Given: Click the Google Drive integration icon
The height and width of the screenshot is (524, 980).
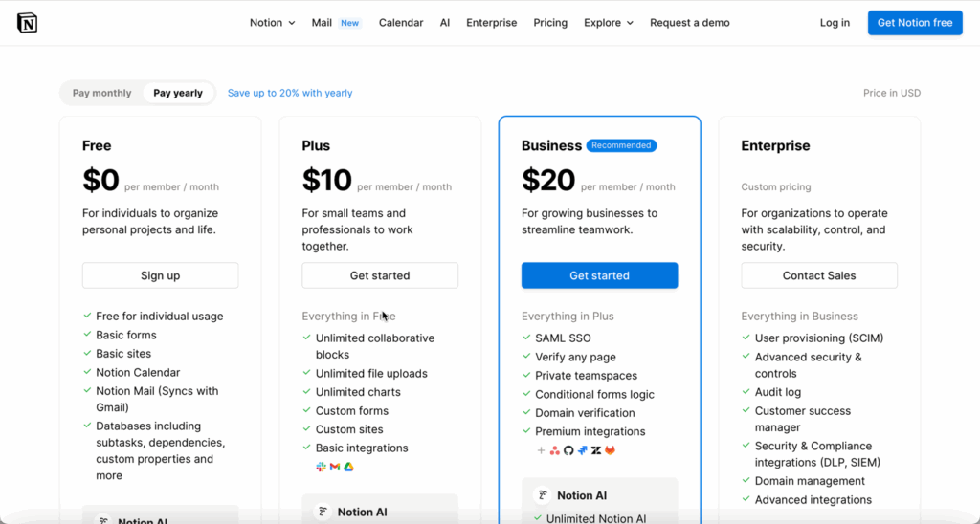Looking at the screenshot, I should tap(348, 467).
